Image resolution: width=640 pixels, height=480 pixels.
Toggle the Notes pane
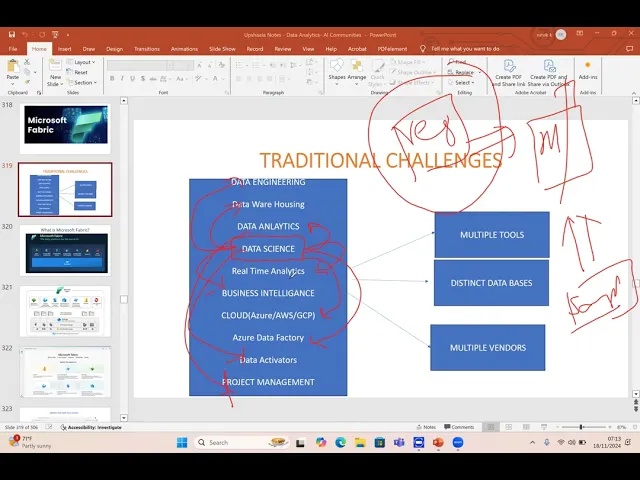click(x=426, y=427)
